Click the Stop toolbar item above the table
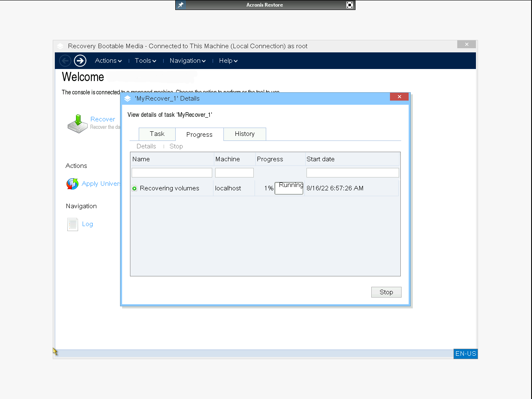 pyautogui.click(x=176, y=146)
